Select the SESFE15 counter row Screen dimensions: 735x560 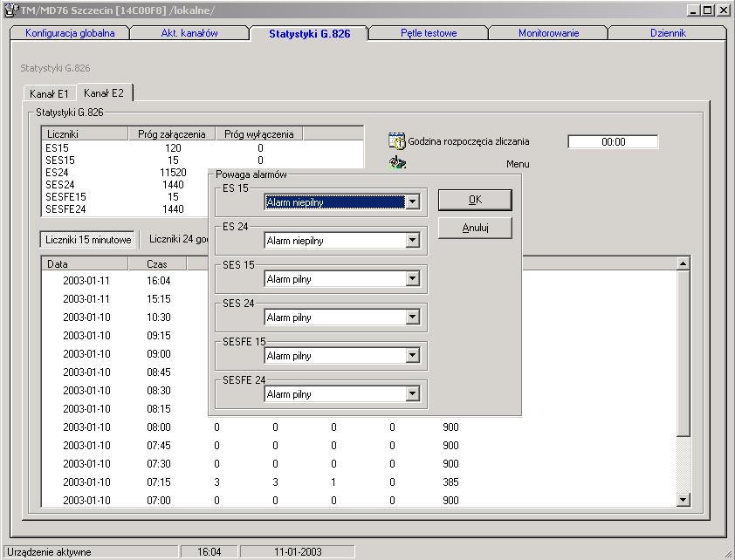tap(125, 196)
